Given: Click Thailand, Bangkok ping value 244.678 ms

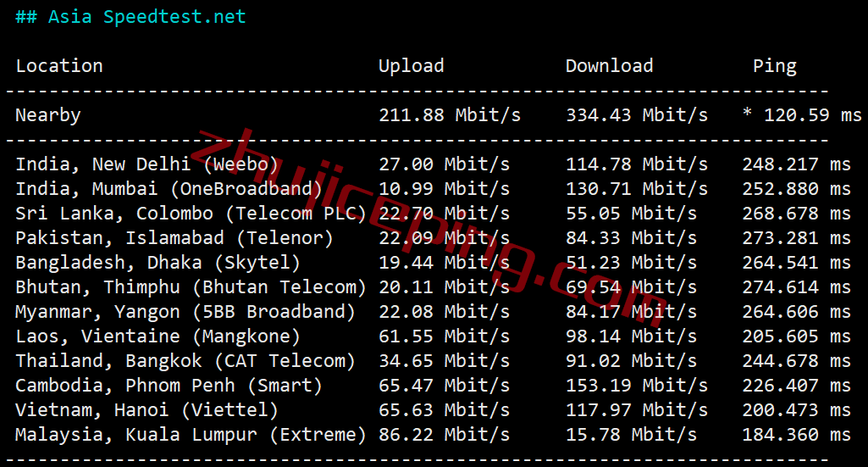Looking at the screenshot, I should (796, 361).
